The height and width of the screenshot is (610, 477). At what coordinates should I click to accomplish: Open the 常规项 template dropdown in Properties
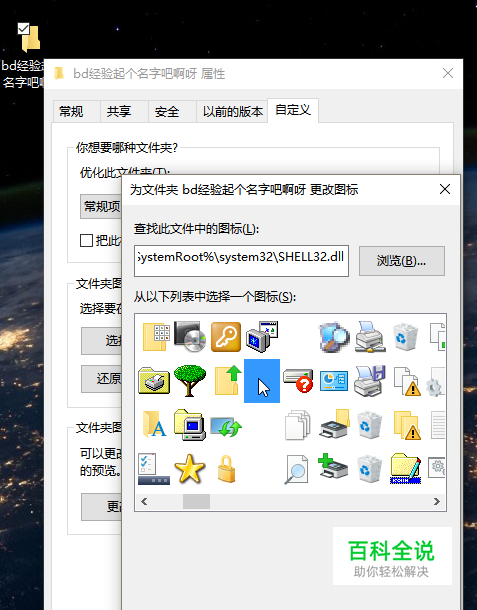coord(101,207)
